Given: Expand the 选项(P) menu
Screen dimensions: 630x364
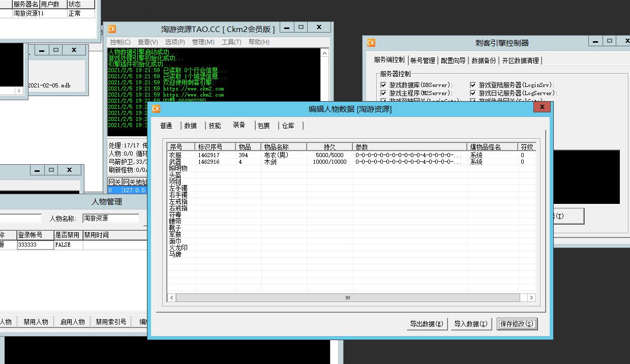Looking at the screenshot, I should [x=175, y=42].
